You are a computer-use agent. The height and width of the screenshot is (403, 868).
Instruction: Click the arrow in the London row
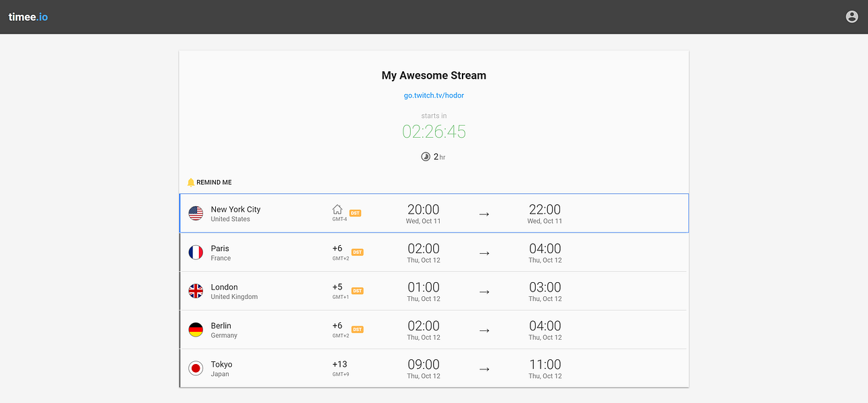pyautogui.click(x=484, y=292)
